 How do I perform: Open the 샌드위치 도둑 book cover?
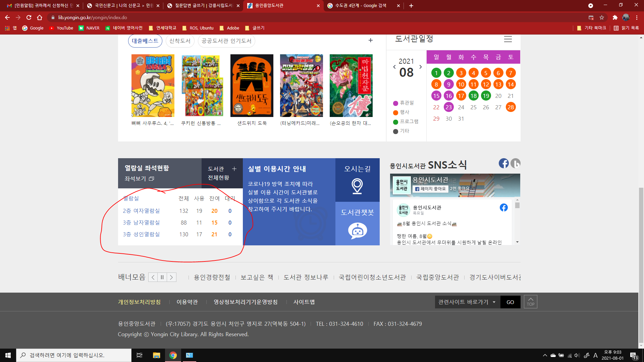click(x=252, y=86)
